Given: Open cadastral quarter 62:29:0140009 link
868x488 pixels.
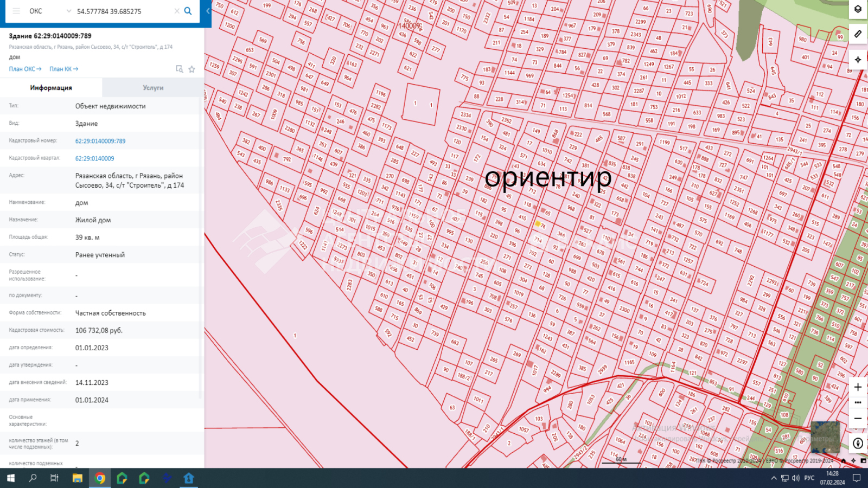Looking at the screenshot, I should pos(95,158).
